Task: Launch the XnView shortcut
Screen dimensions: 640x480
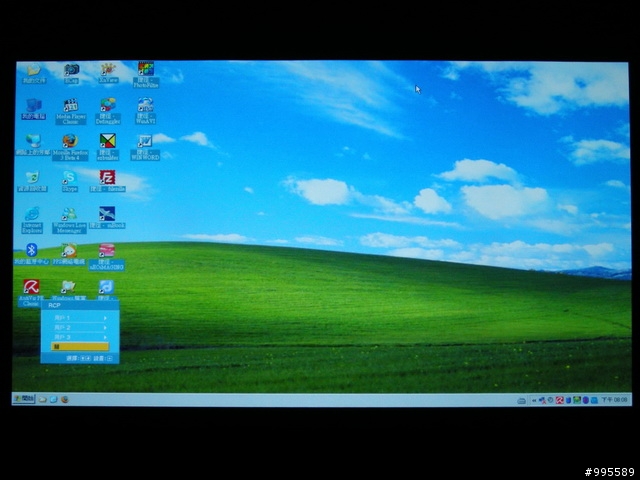Action: [108, 73]
